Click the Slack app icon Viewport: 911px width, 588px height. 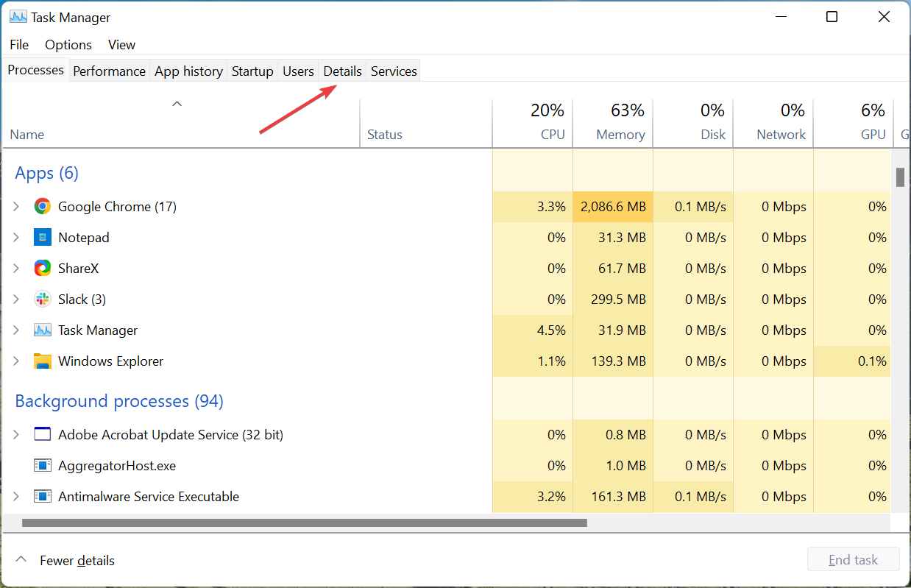[43, 300]
